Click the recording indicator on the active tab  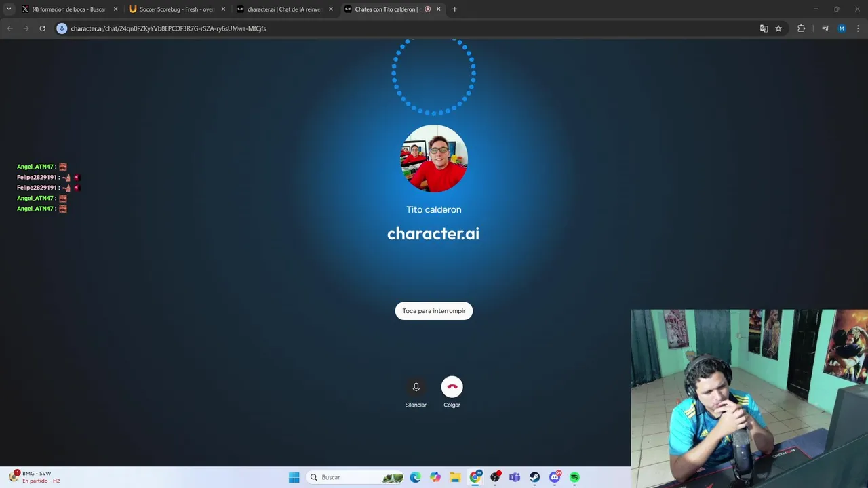[427, 9]
